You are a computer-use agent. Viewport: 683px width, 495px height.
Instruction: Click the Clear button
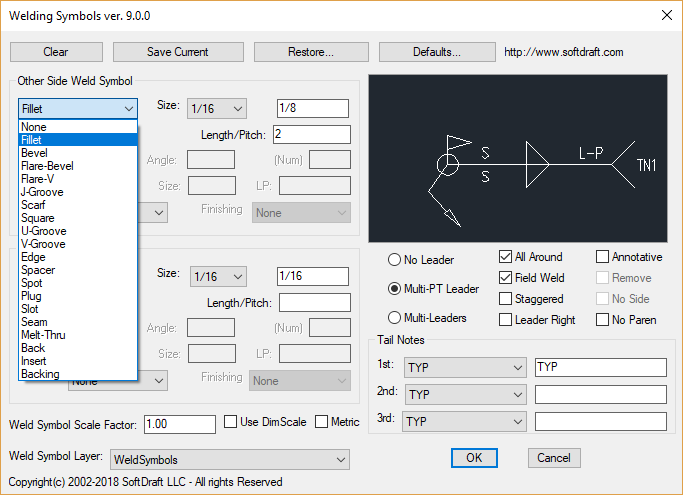[x=56, y=52]
